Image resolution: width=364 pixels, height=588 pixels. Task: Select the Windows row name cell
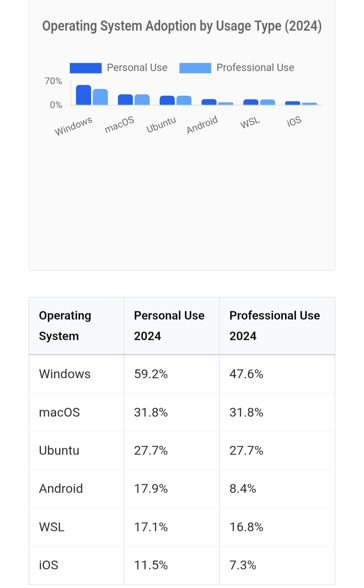65,374
